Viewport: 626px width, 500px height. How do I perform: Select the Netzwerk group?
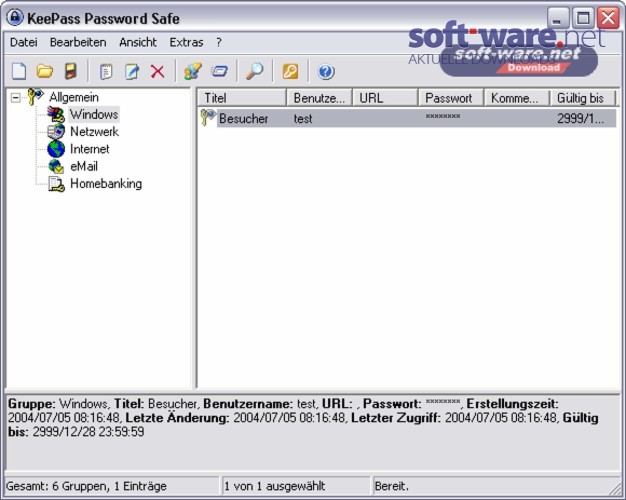pyautogui.click(x=94, y=131)
